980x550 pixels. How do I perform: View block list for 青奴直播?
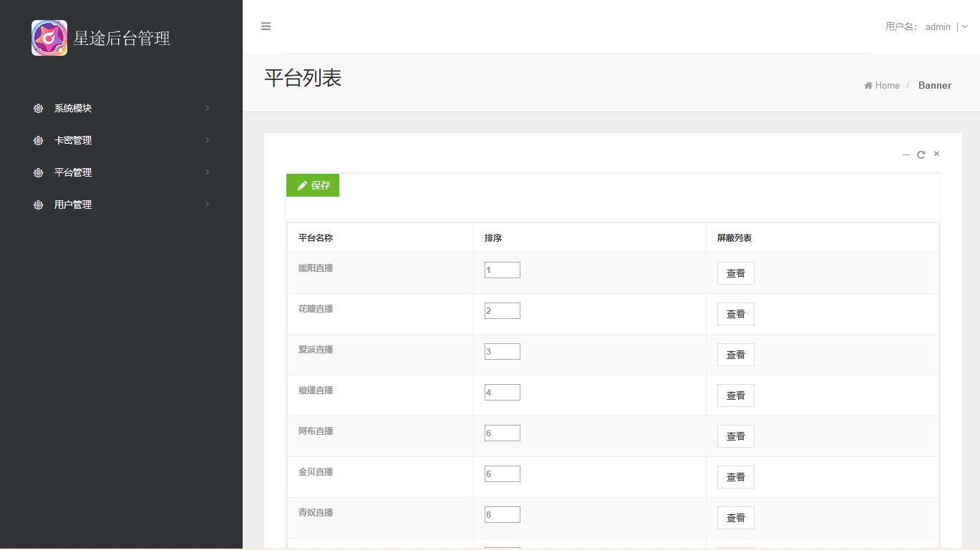[736, 518]
